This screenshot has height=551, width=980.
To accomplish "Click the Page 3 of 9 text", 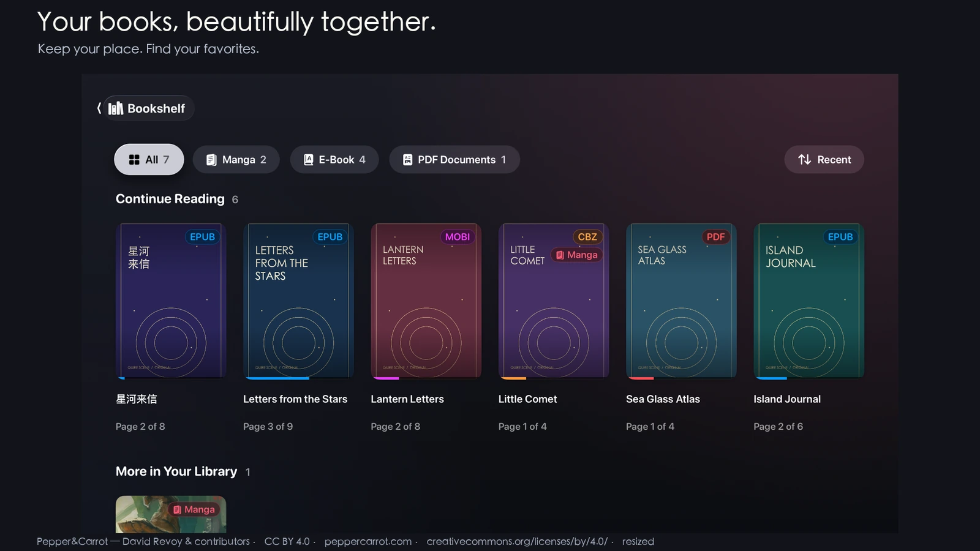I will (x=268, y=427).
